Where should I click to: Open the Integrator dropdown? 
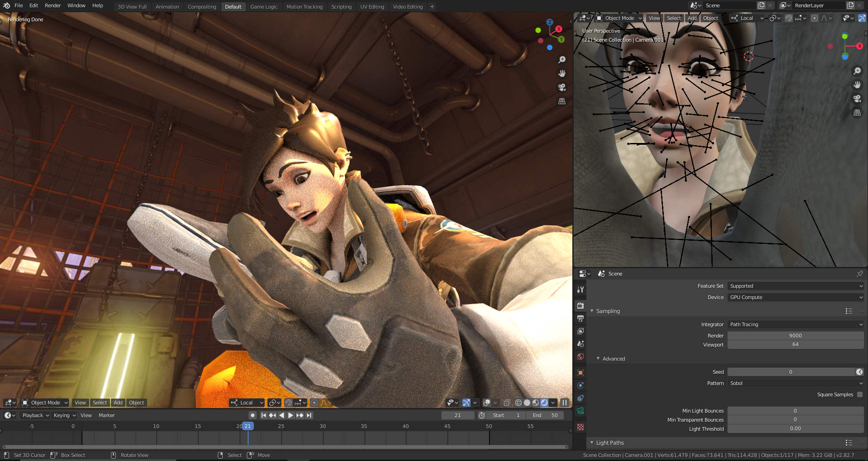(796, 324)
